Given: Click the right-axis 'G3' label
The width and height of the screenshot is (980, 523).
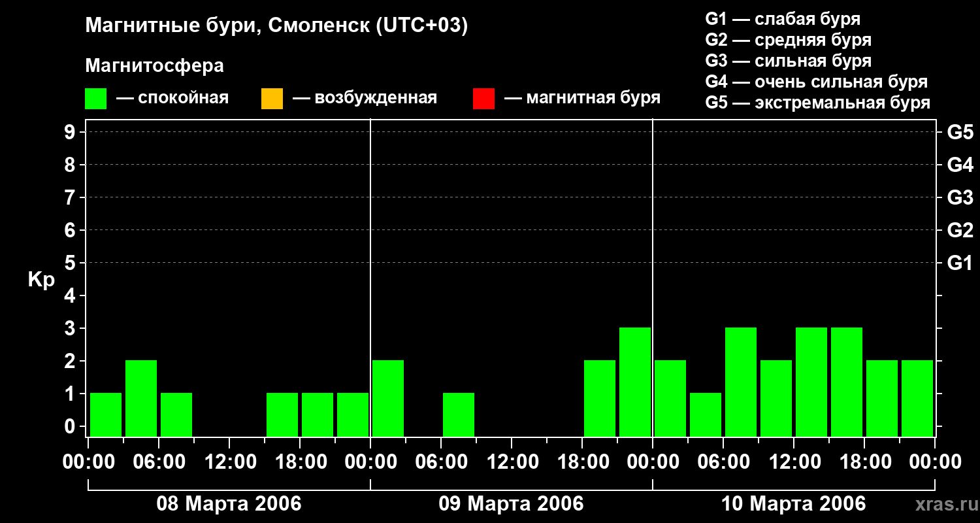Looking at the screenshot, I should coord(960,197).
